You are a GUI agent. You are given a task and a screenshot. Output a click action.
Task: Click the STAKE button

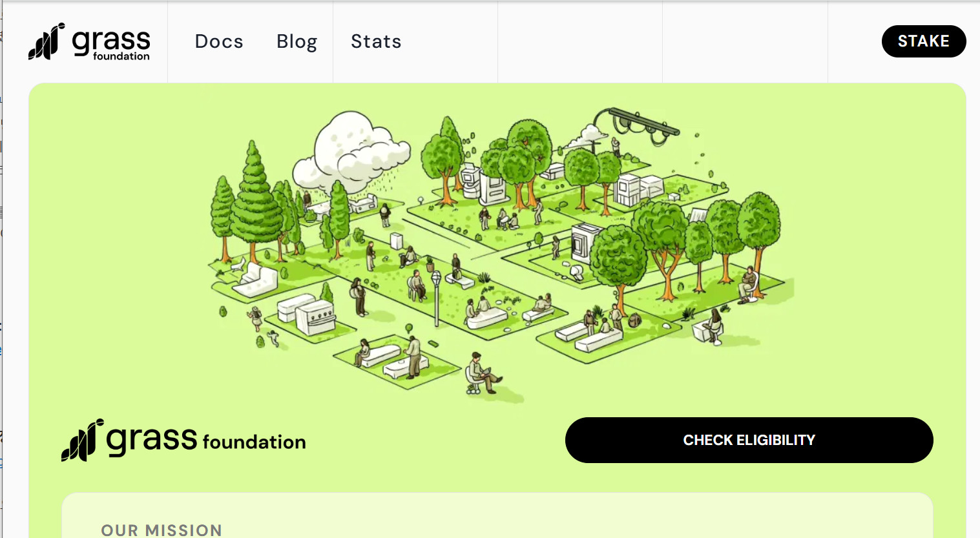point(923,41)
